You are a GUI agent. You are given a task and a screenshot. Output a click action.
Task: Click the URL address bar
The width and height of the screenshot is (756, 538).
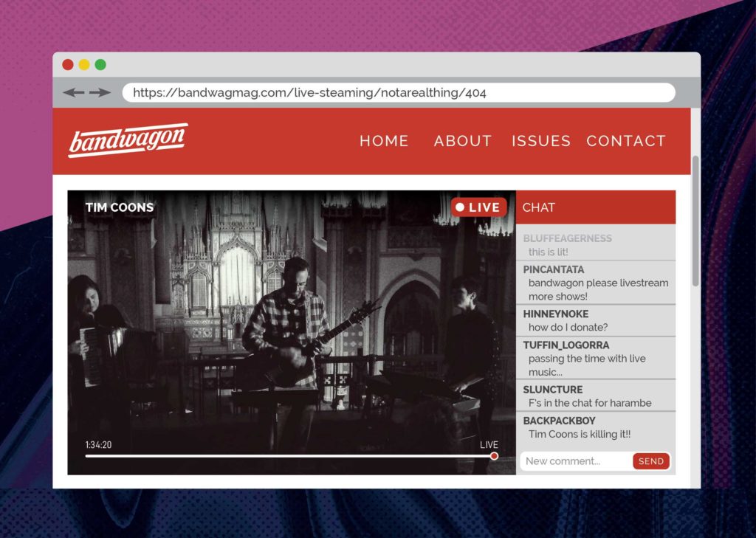click(x=399, y=92)
